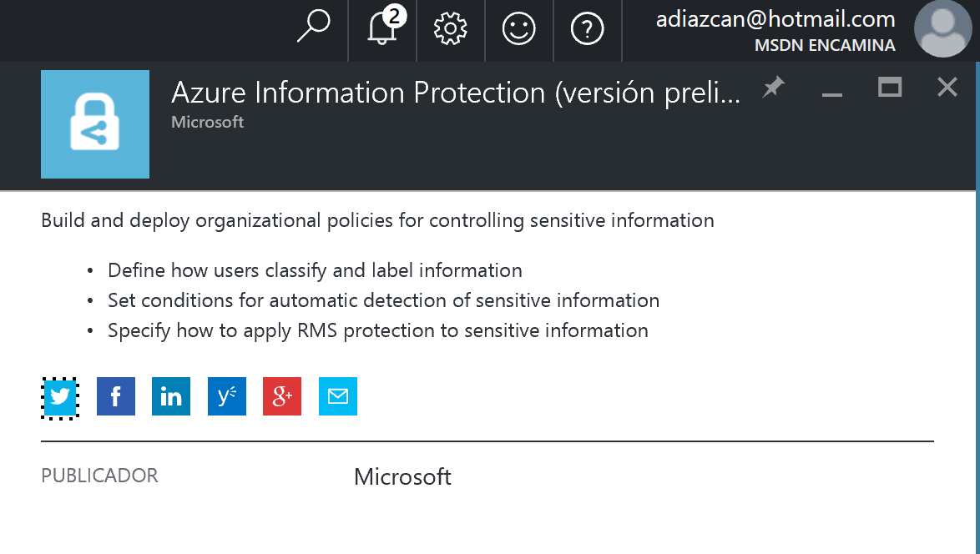
Task: Post to Yammer using its icon
Action: click(x=226, y=397)
